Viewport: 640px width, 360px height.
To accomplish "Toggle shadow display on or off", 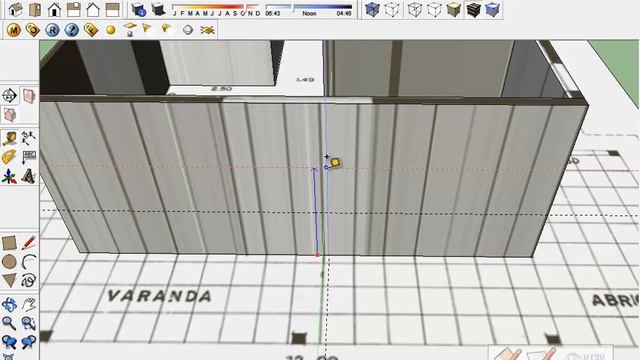I will (x=158, y=9).
